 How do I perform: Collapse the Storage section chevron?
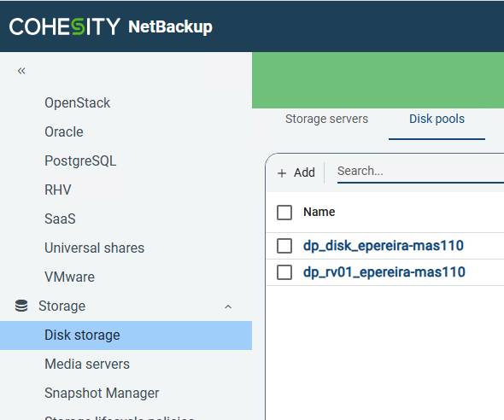click(228, 306)
